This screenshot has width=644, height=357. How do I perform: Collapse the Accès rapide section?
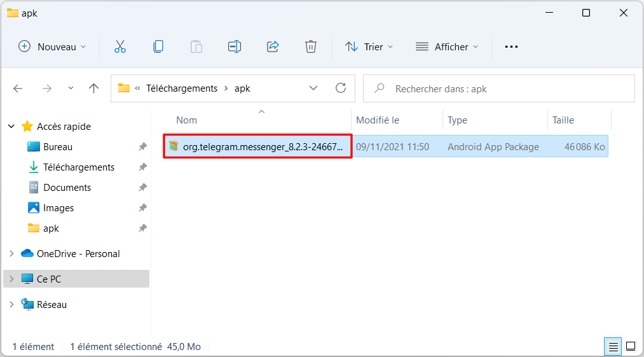click(x=11, y=126)
